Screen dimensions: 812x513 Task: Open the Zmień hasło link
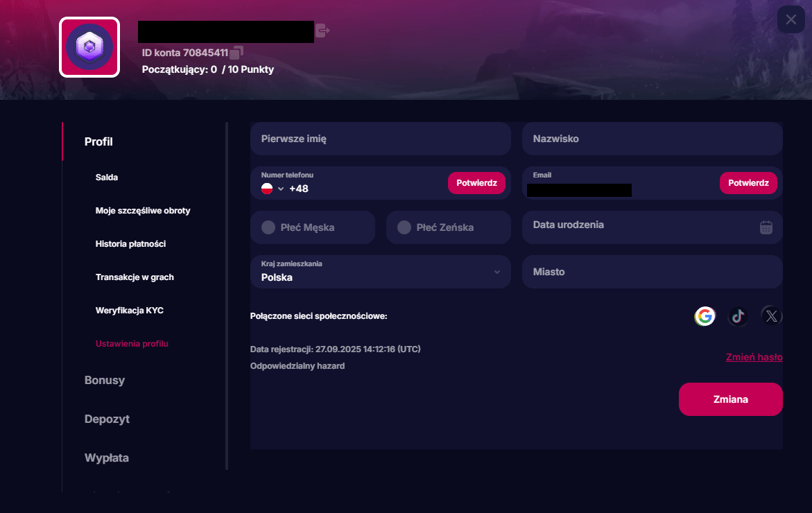pos(754,356)
